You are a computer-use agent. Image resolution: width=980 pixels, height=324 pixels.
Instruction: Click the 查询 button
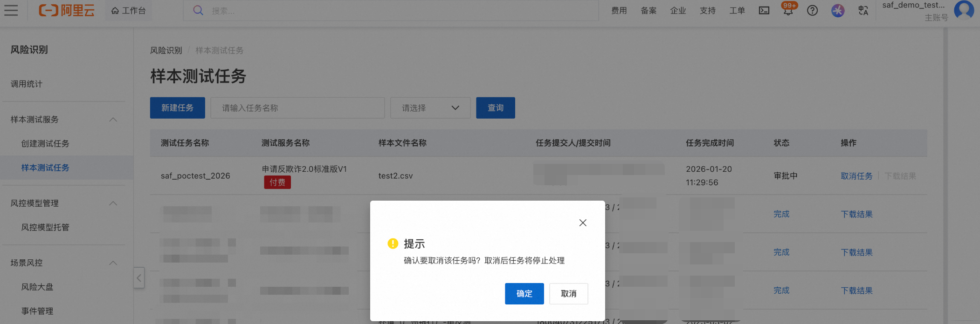click(496, 108)
